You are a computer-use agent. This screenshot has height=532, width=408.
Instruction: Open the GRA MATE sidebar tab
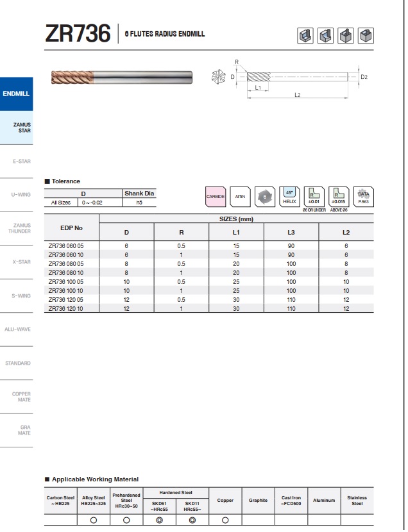(16, 430)
